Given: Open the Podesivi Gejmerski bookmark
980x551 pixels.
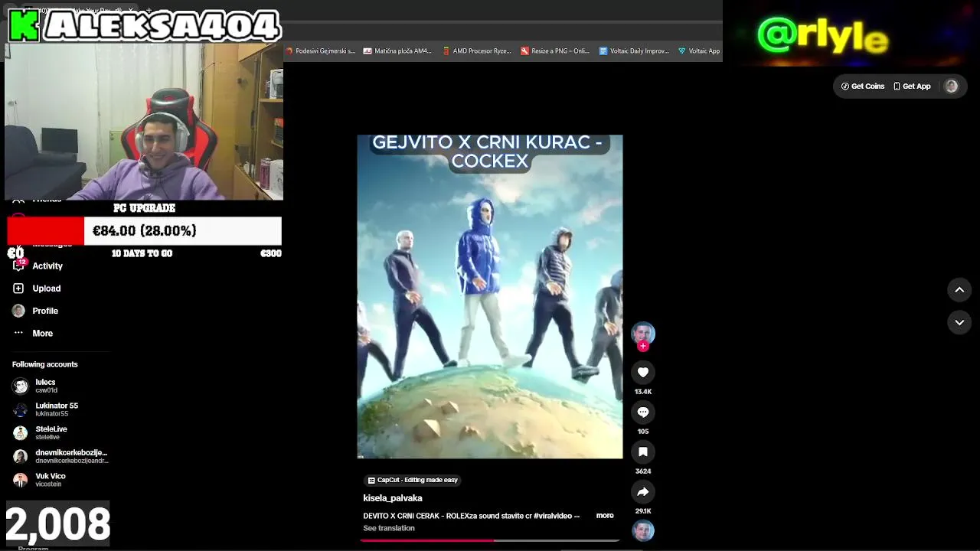Looking at the screenshot, I should pos(321,51).
